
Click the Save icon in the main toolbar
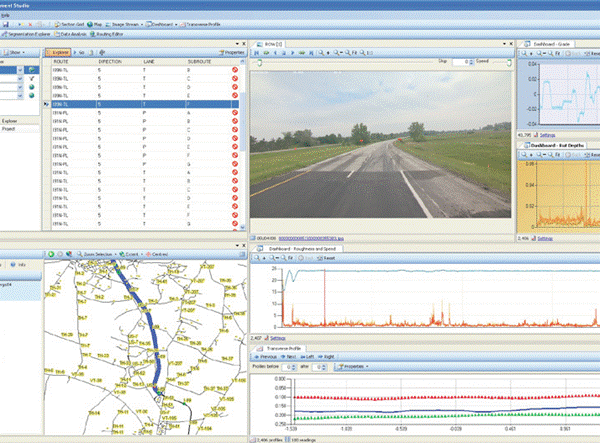6,23
